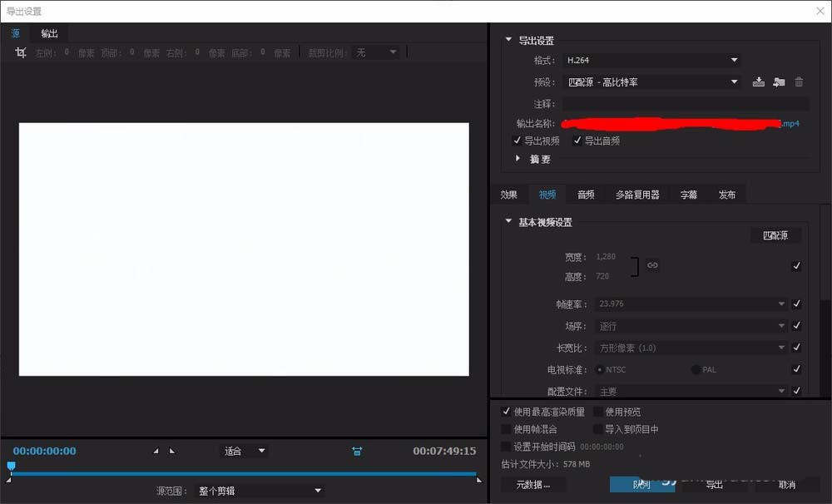Uncheck the 导出音频 checkbox
This screenshot has width=832, height=504.
[577, 140]
